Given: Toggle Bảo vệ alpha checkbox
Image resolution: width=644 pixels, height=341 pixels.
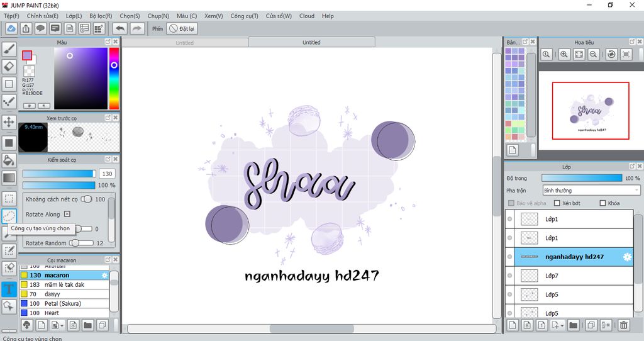Looking at the screenshot, I should 511,203.
